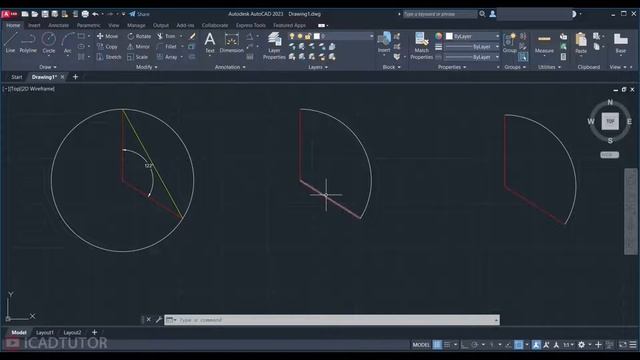This screenshot has width=640, height=360.
Task: Click the Mirror command
Action: [138, 47]
